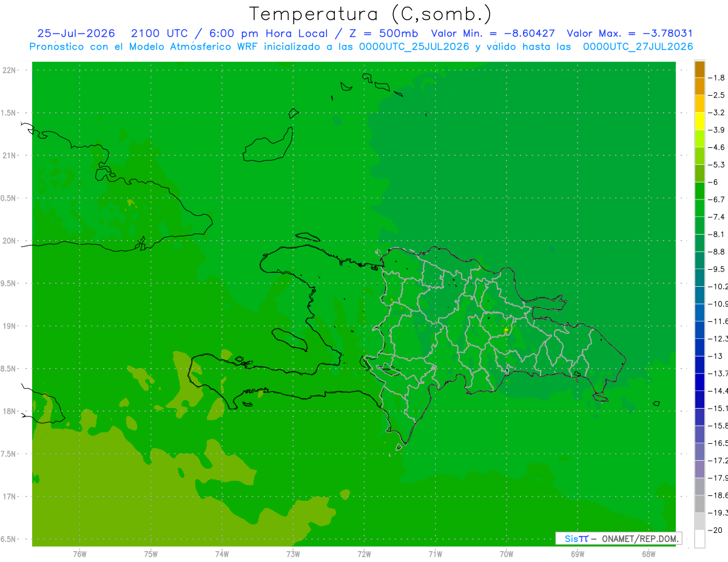Click the "-15.8" colorbar label
The height and width of the screenshot is (562, 728).
(719, 426)
